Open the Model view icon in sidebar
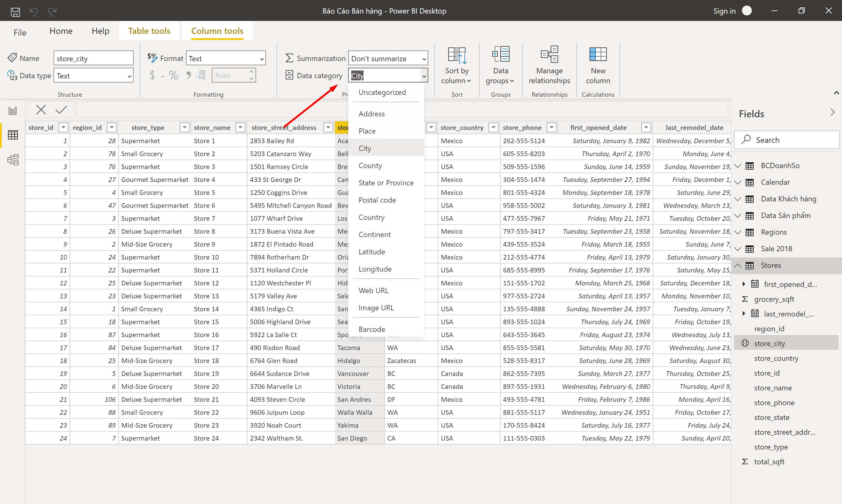The image size is (842, 504). [x=13, y=159]
